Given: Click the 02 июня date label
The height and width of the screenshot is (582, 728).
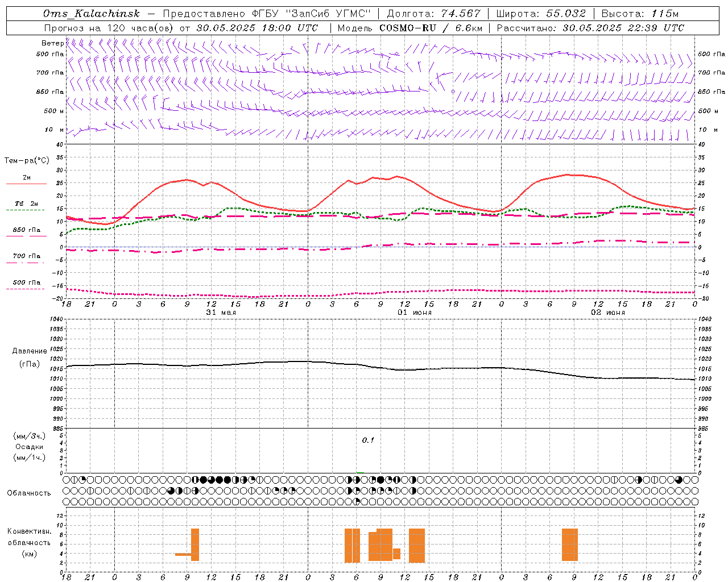Looking at the screenshot, I should coord(607,313).
